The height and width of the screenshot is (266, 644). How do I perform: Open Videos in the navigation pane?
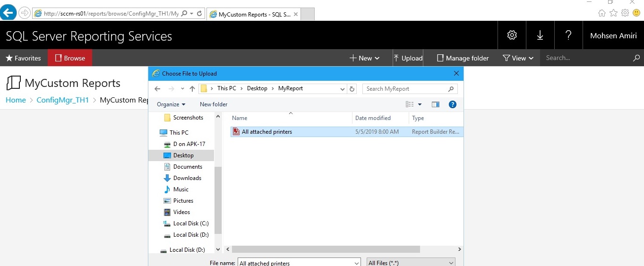177,212
